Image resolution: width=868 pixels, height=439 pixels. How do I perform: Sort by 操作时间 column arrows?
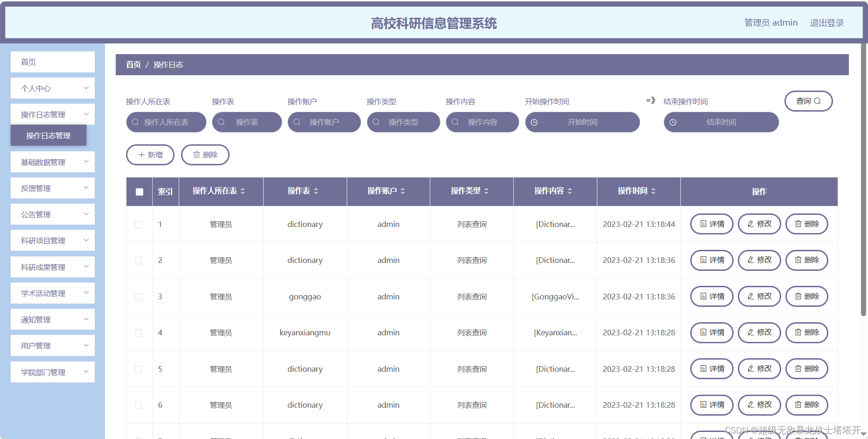click(x=653, y=191)
